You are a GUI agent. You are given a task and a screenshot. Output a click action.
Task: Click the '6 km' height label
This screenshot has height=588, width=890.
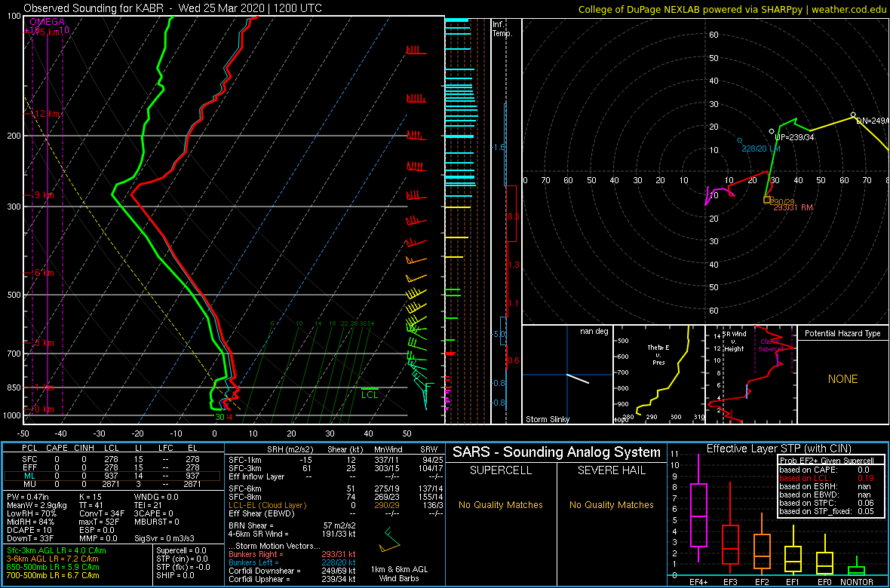[44, 272]
